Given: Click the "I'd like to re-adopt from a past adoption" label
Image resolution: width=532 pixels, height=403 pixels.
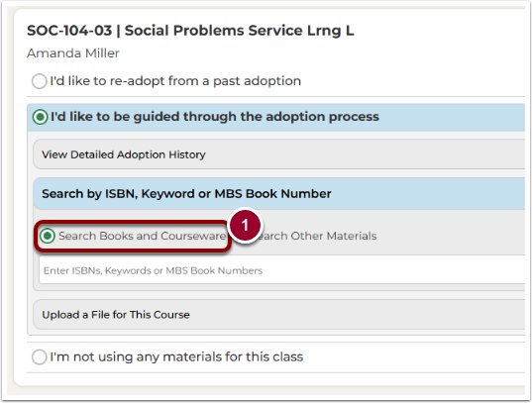Looking at the screenshot, I should click(175, 81).
